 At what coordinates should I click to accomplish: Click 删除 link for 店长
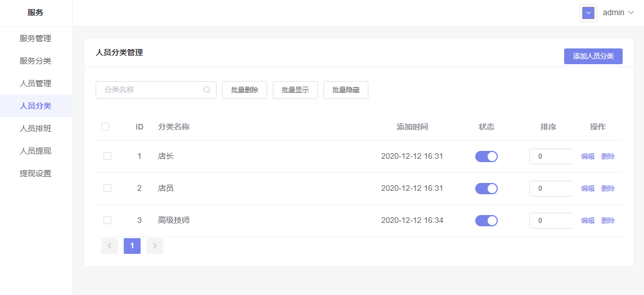[x=608, y=156]
